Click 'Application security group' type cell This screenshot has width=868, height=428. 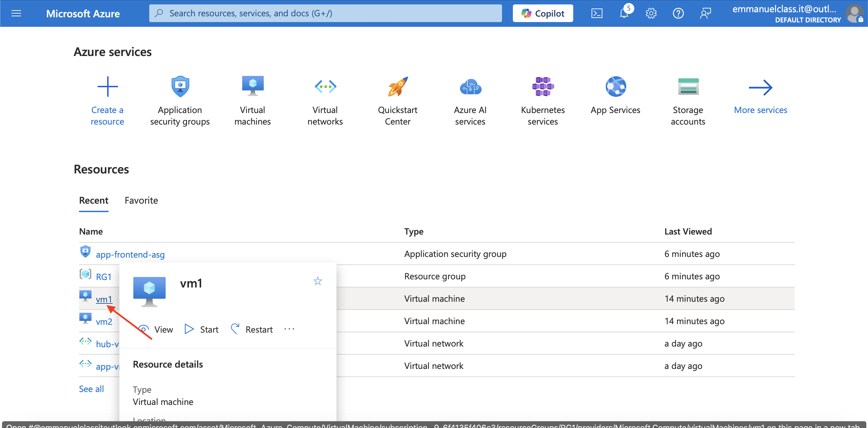tap(455, 254)
